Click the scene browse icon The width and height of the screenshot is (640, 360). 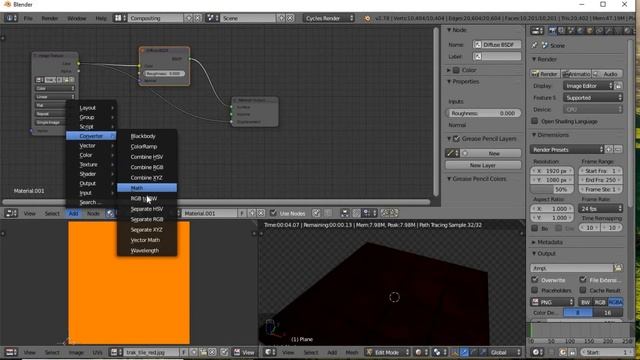coord(212,18)
